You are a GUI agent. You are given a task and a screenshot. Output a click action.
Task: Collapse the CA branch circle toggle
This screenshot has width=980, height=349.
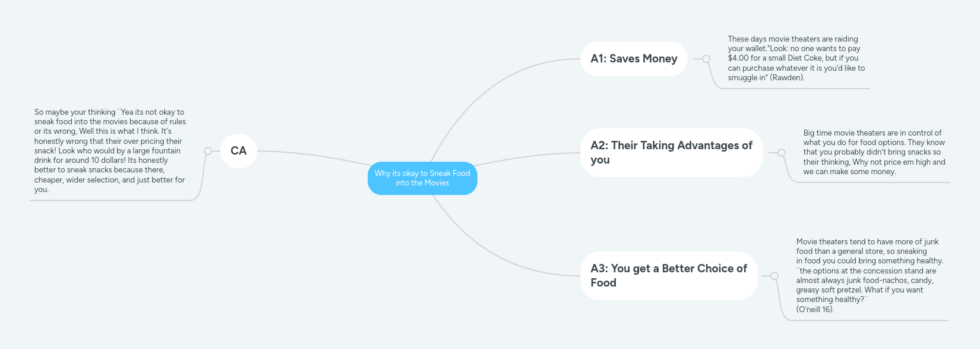208,151
